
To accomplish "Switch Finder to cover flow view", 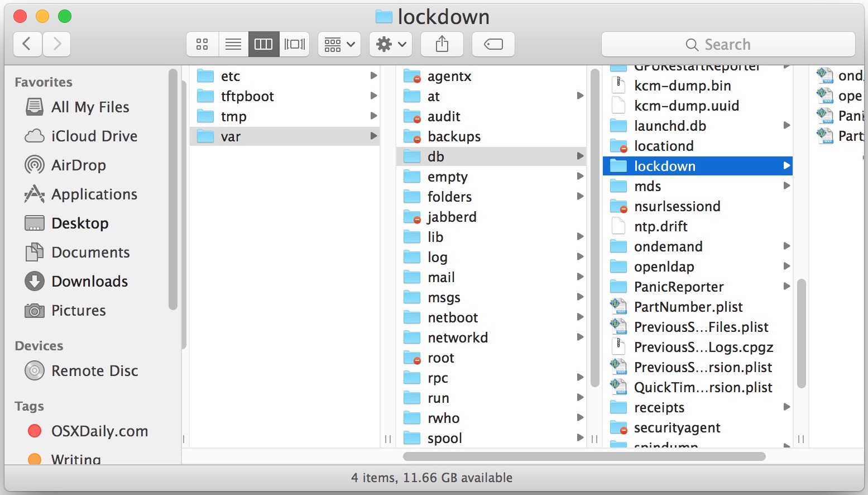I will coord(294,44).
